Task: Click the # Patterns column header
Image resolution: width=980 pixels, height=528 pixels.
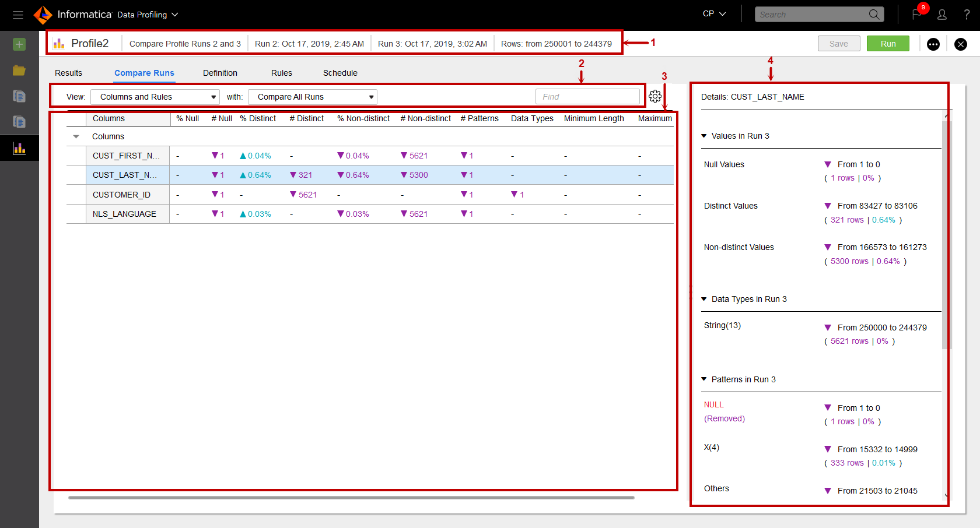Action: click(x=480, y=118)
